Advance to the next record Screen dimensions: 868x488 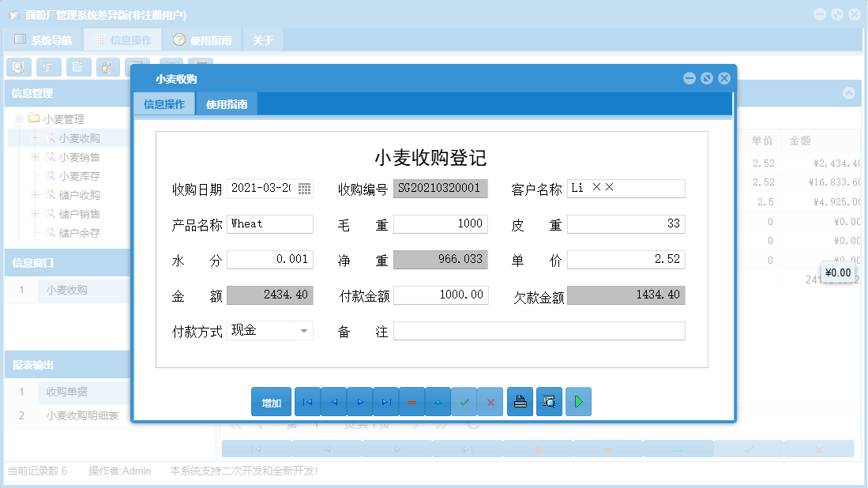tap(359, 401)
